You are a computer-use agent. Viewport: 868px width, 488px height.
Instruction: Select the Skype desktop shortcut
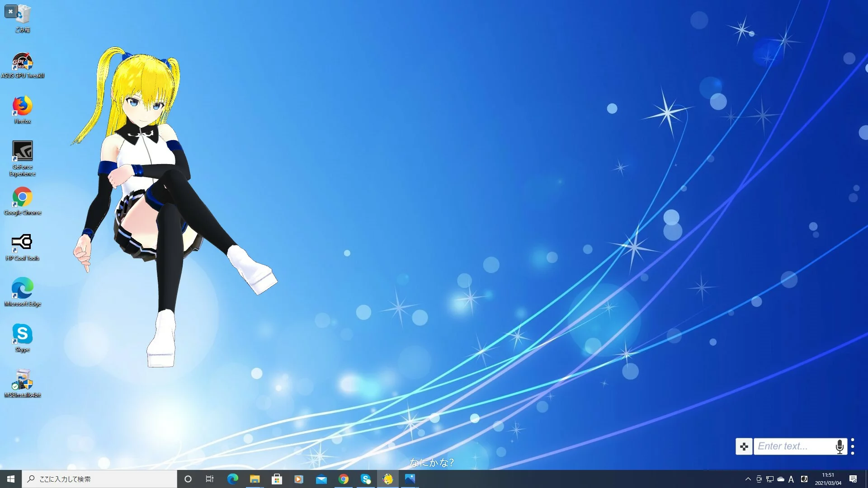(x=23, y=338)
